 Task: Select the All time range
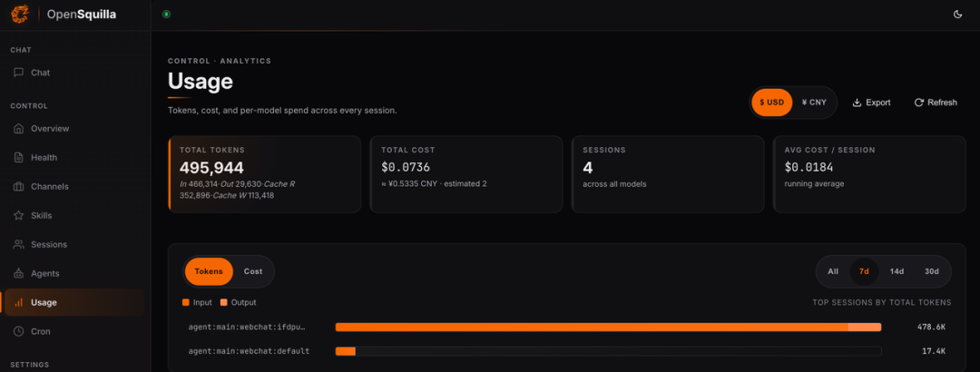833,271
